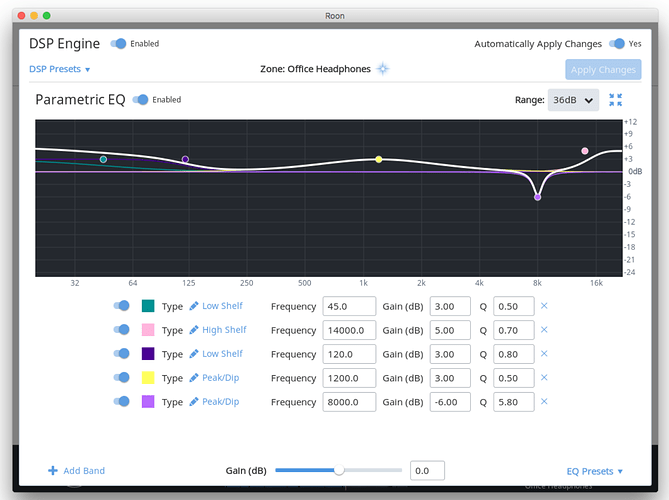Click the Gain field showing 5.00

click(x=450, y=330)
